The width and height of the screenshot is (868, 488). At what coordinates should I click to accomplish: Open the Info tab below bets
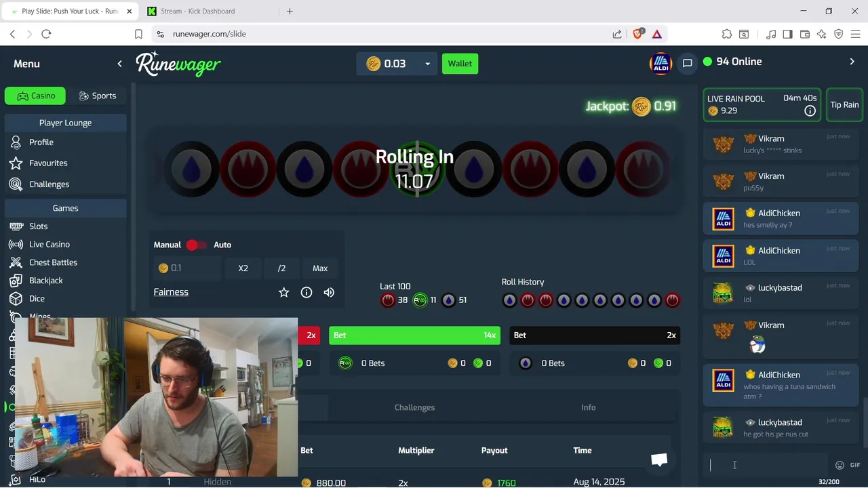coord(588,407)
